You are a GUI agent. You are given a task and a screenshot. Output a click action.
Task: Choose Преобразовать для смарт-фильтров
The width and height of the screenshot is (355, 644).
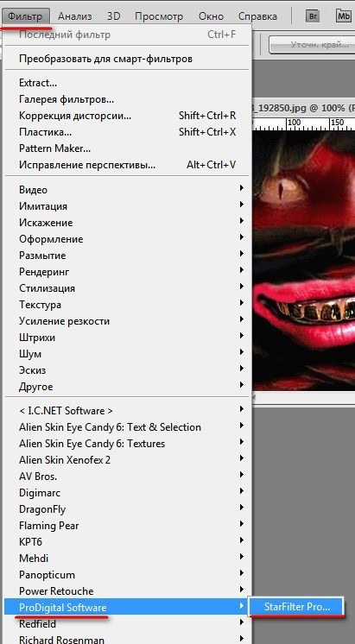[127, 59]
